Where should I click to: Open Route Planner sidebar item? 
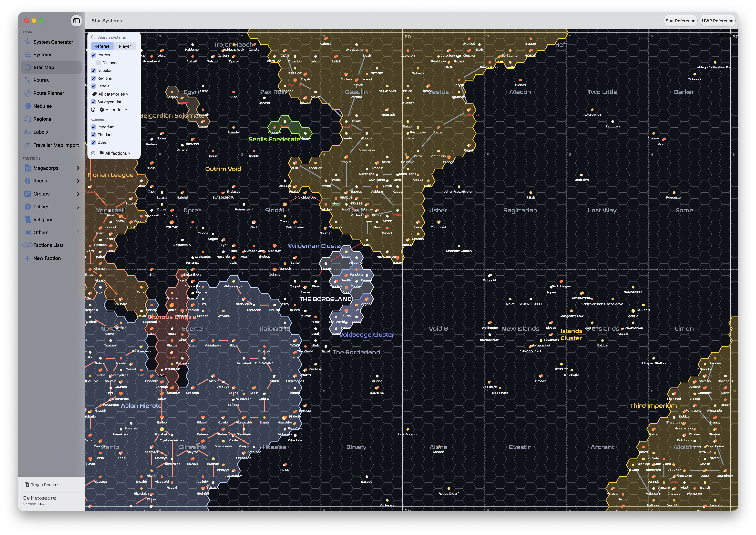pos(51,93)
